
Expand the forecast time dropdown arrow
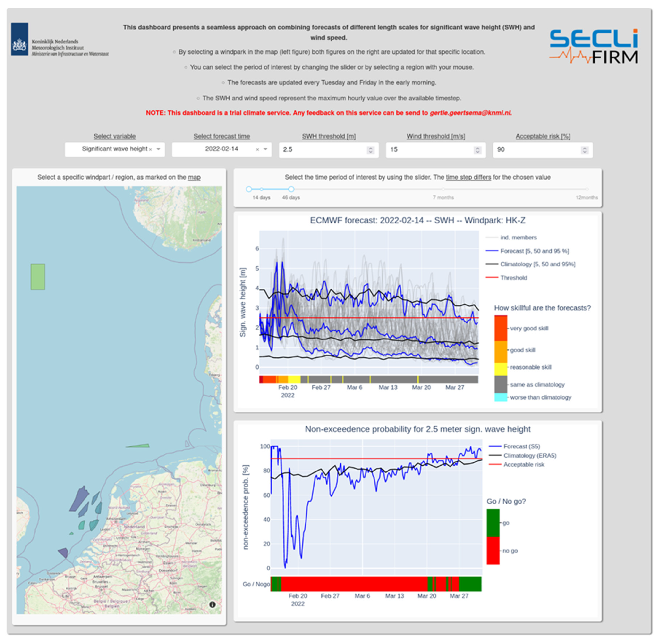(265, 149)
